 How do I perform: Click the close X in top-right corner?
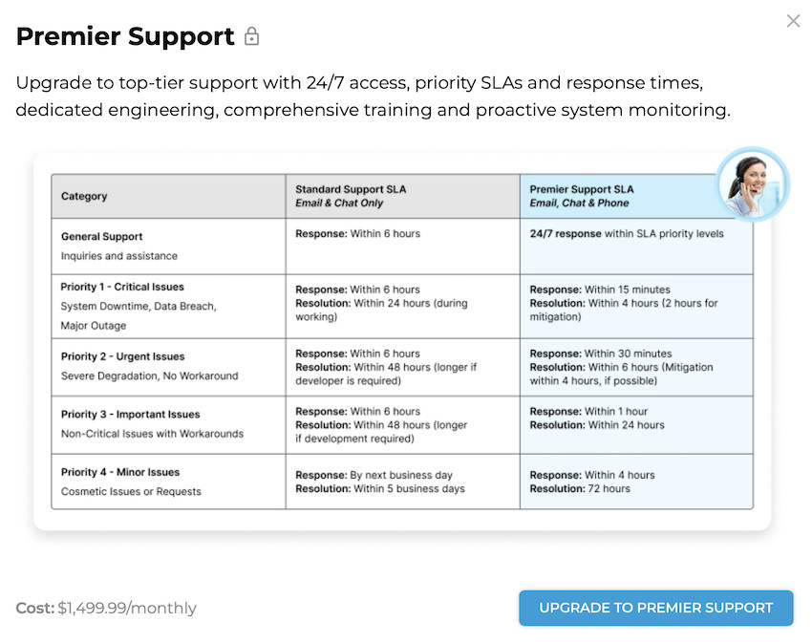pos(793,20)
